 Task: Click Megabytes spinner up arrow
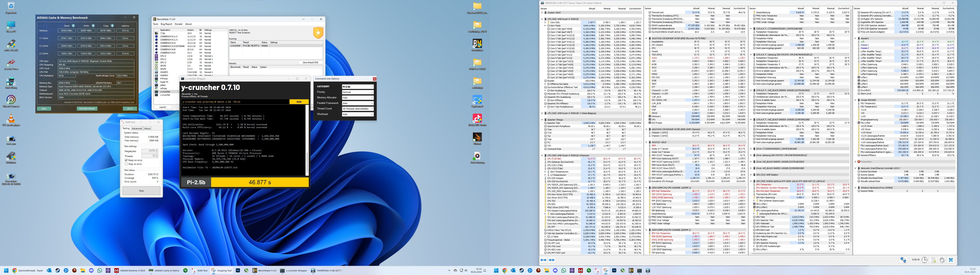click(156, 150)
